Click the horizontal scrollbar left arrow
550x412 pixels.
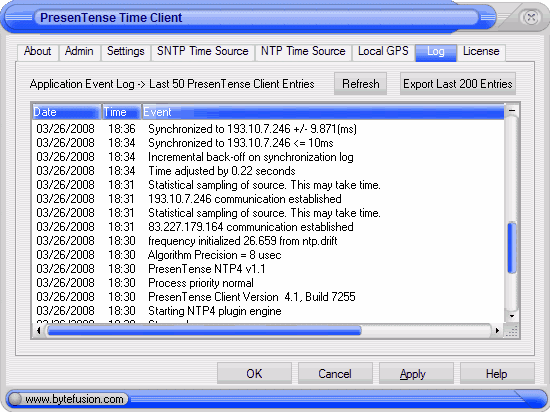(x=39, y=330)
